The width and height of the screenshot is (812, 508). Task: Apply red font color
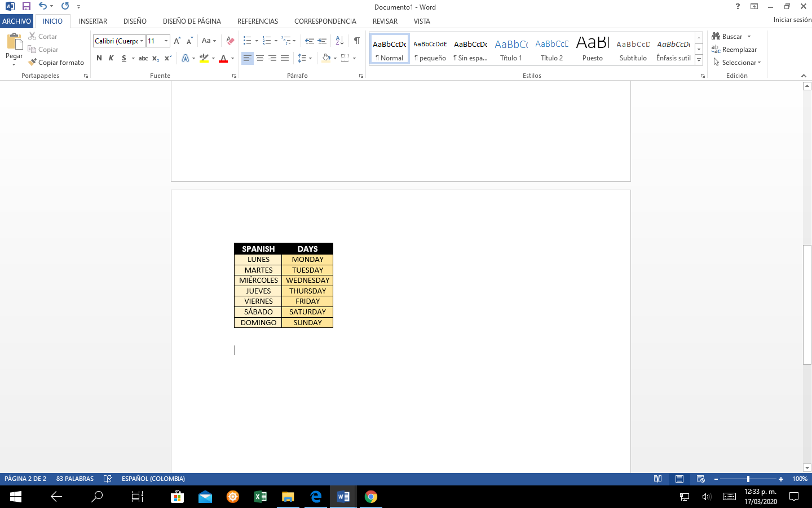pyautogui.click(x=223, y=58)
